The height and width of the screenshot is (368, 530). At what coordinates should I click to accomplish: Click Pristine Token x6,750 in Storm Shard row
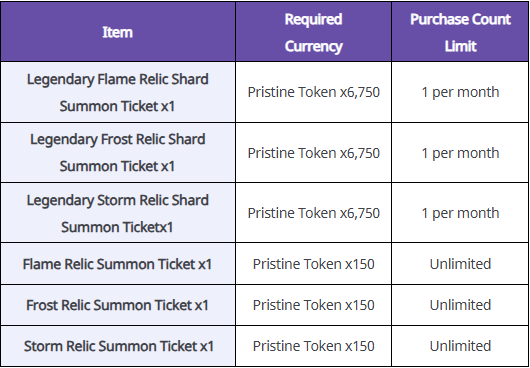(314, 213)
